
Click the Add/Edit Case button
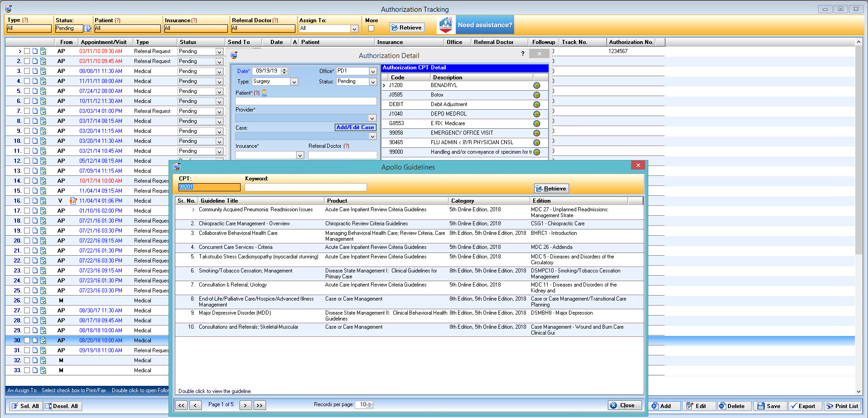click(355, 127)
